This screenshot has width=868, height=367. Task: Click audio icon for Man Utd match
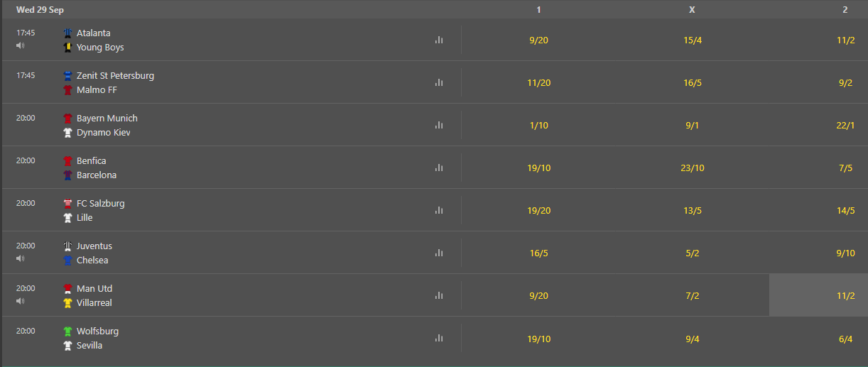(20, 301)
